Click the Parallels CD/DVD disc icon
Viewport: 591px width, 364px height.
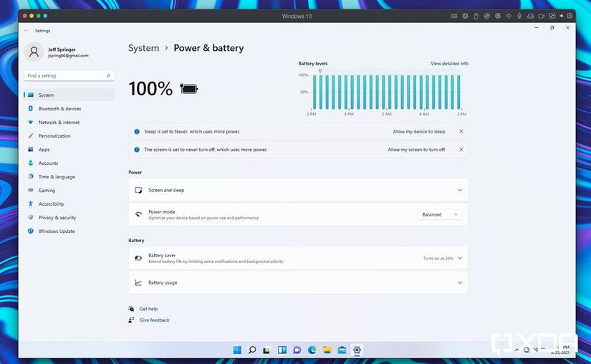point(487,16)
